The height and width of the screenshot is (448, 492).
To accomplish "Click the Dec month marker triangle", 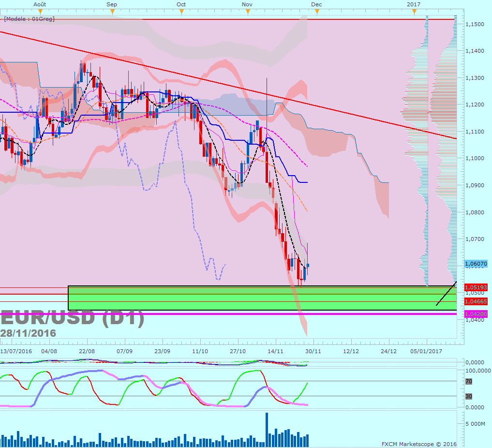I will [317, 12].
